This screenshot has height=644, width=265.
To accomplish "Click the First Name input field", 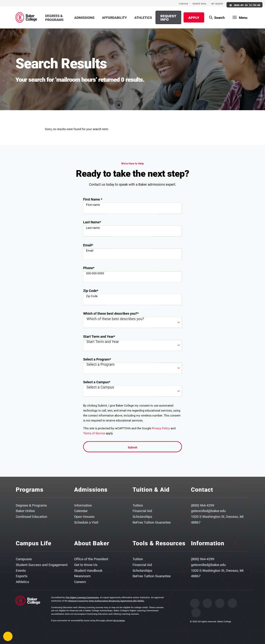I will [132, 208].
